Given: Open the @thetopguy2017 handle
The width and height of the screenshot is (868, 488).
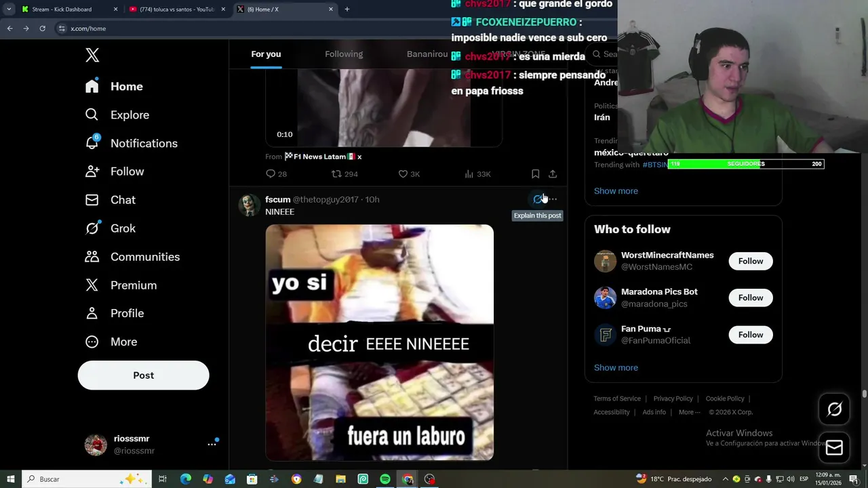Looking at the screenshot, I should (x=325, y=199).
